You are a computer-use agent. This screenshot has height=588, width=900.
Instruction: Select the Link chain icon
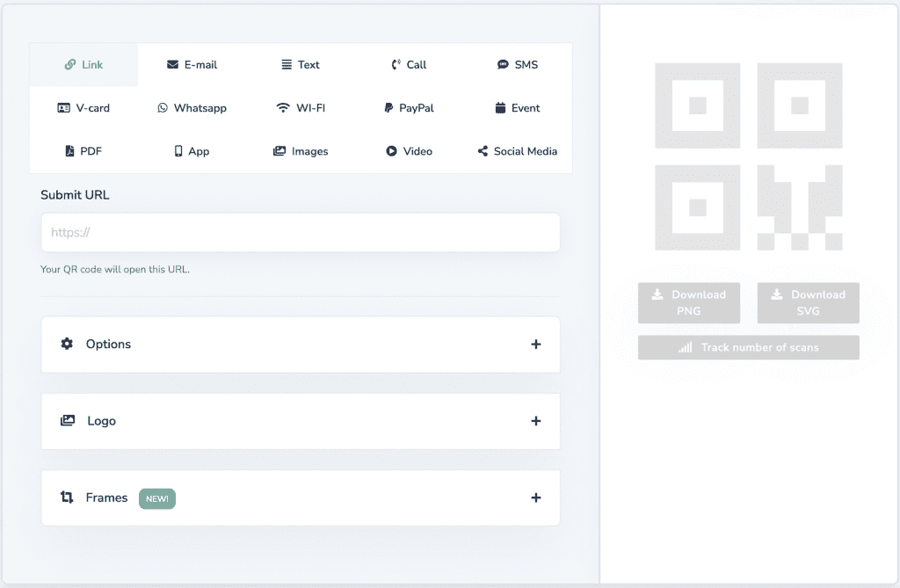point(70,64)
